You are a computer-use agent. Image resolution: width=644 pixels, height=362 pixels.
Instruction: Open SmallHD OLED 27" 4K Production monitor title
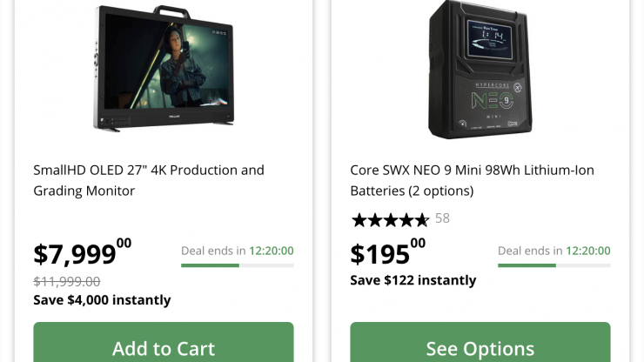pos(149,180)
